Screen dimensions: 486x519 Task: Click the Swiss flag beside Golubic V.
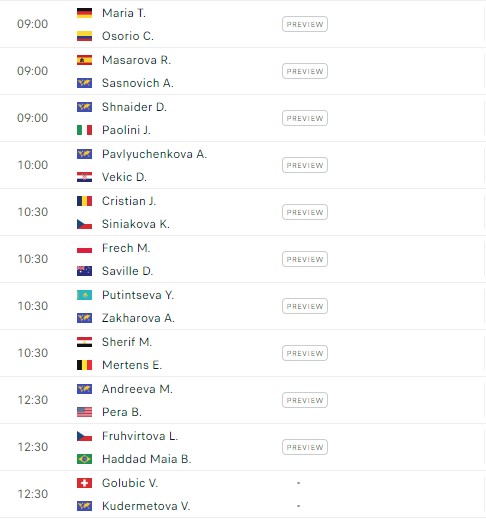84,483
